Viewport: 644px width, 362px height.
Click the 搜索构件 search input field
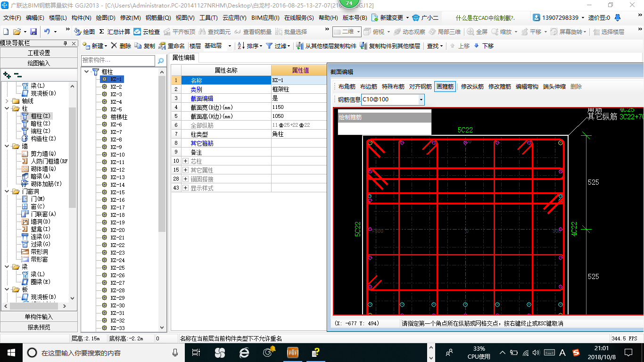tap(118, 60)
